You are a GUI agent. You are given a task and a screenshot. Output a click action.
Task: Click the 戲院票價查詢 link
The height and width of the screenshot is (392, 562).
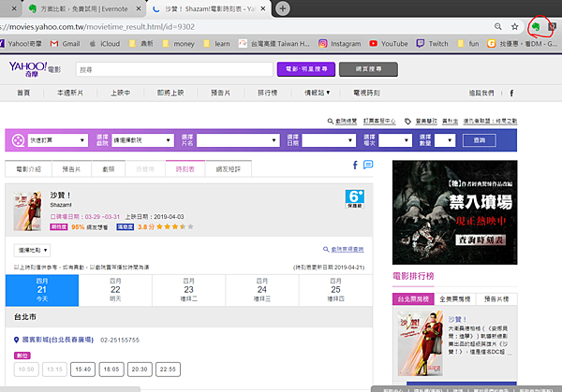pyautogui.click(x=344, y=249)
